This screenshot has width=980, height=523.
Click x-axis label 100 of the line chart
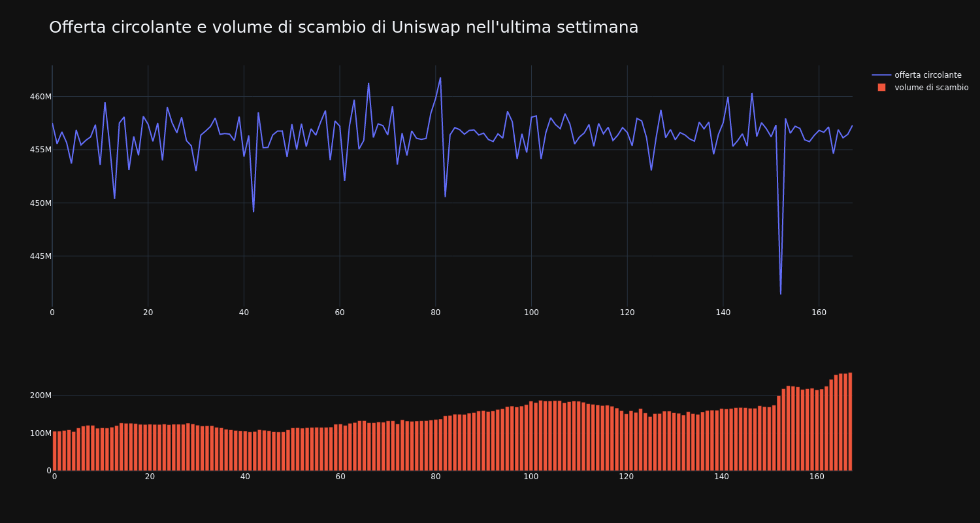pyautogui.click(x=531, y=312)
